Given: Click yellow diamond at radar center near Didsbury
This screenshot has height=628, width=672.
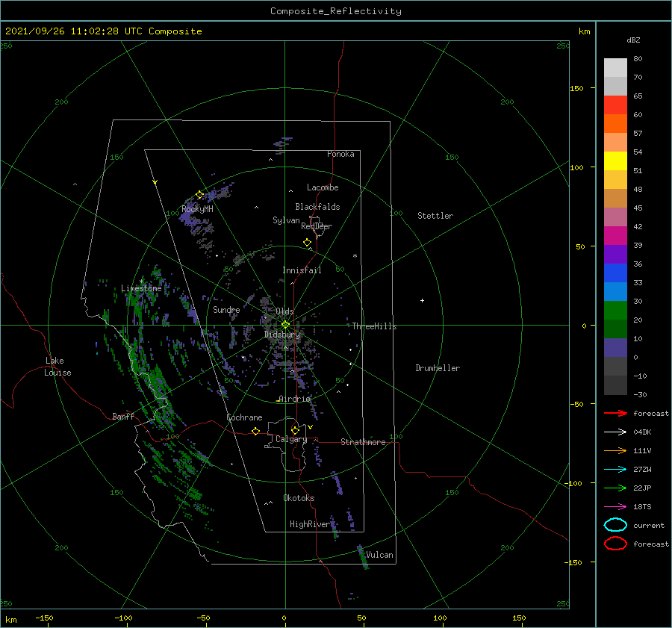Looking at the screenshot, I should [x=285, y=325].
